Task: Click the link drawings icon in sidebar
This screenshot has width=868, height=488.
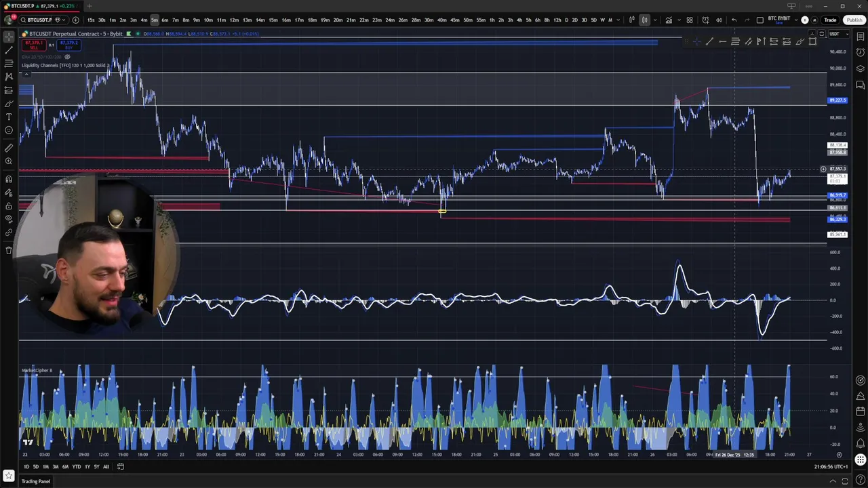Action: 9,232
